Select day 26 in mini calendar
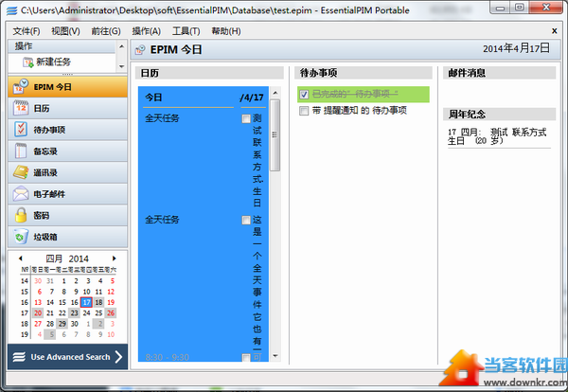The image size is (568, 392). pyautogui.click(x=111, y=313)
